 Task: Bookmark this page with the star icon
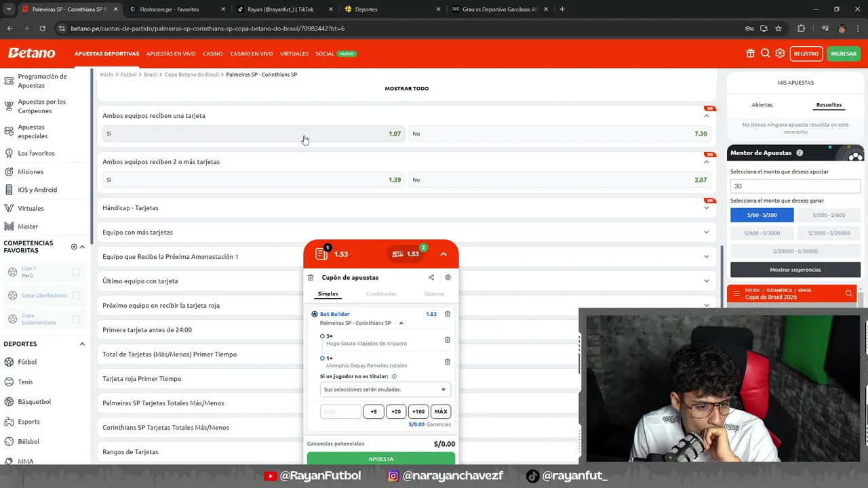[x=778, y=28]
